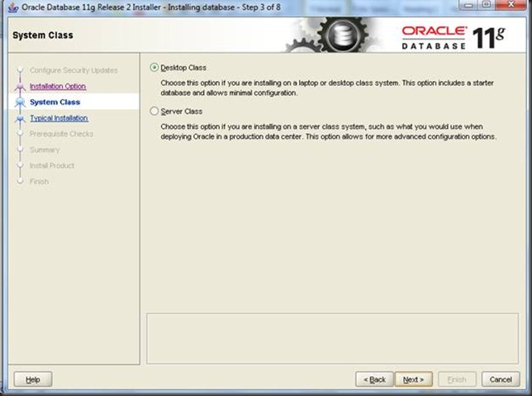Proceed with the Next button
532x396 pixels.
tap(413, 379)
